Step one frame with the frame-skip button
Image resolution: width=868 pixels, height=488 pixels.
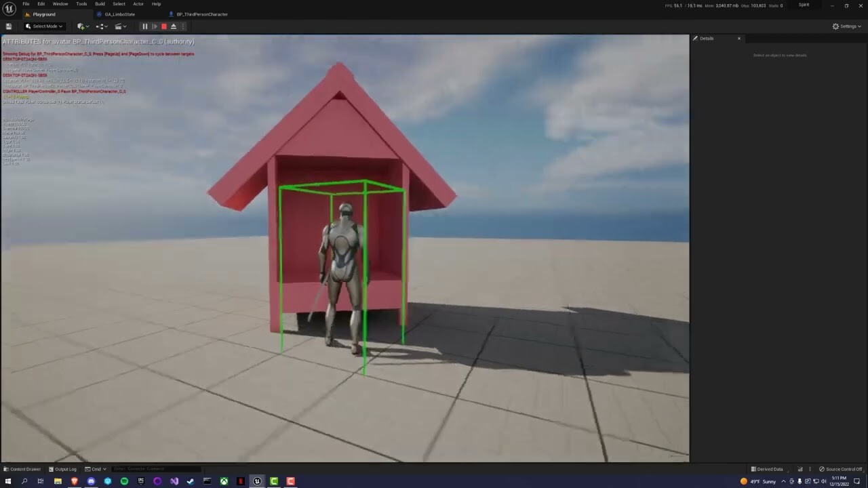click(x=154, y=26)
